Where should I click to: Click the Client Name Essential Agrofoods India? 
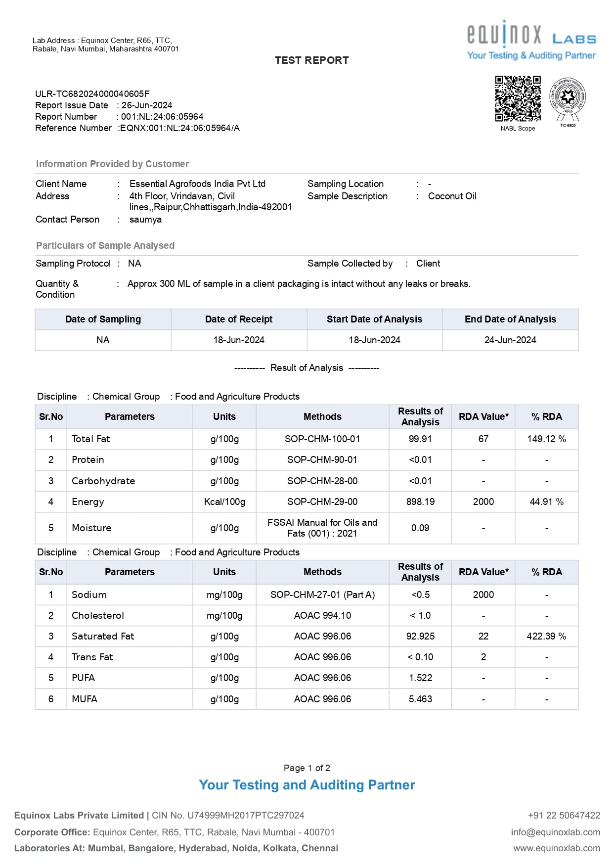coord(197,184)
